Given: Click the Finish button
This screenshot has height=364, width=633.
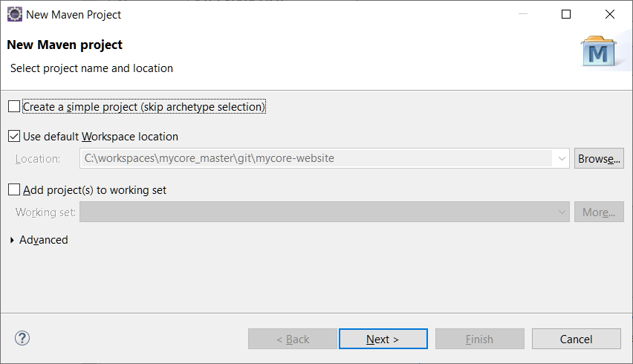Looking at the screenshot, I should [480, 339].
